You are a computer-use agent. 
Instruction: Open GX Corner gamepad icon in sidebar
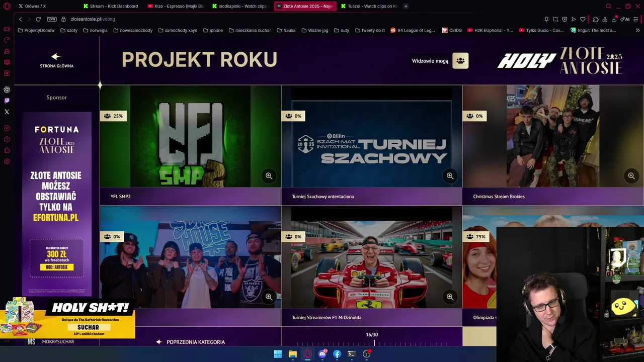point(7,29)
